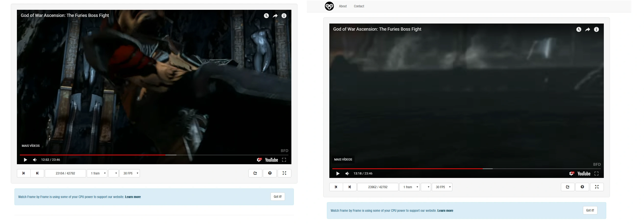Open the '1 fram' step dropdown beside frame 23962

[409, 187]
